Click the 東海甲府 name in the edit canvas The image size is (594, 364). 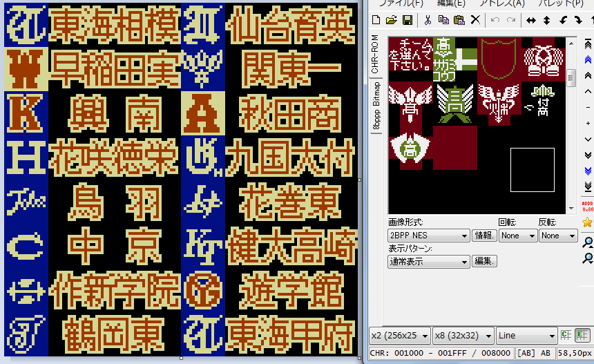(291, 334)
